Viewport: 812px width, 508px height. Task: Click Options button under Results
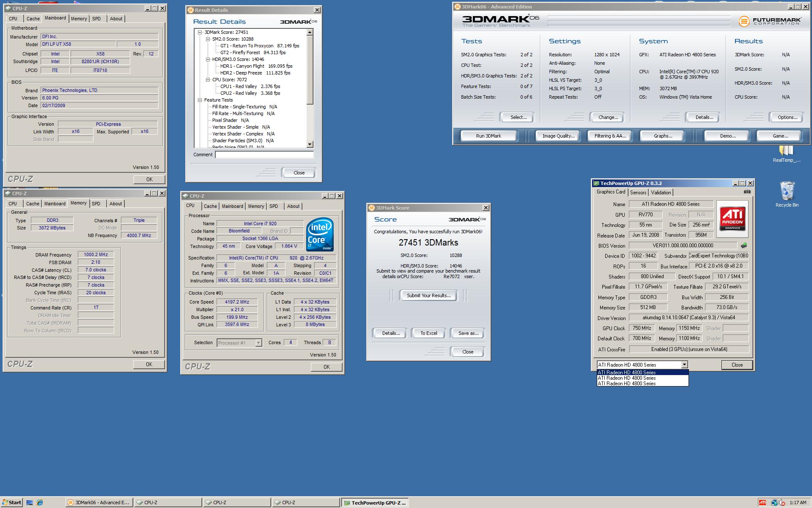[x=787, y=117]
